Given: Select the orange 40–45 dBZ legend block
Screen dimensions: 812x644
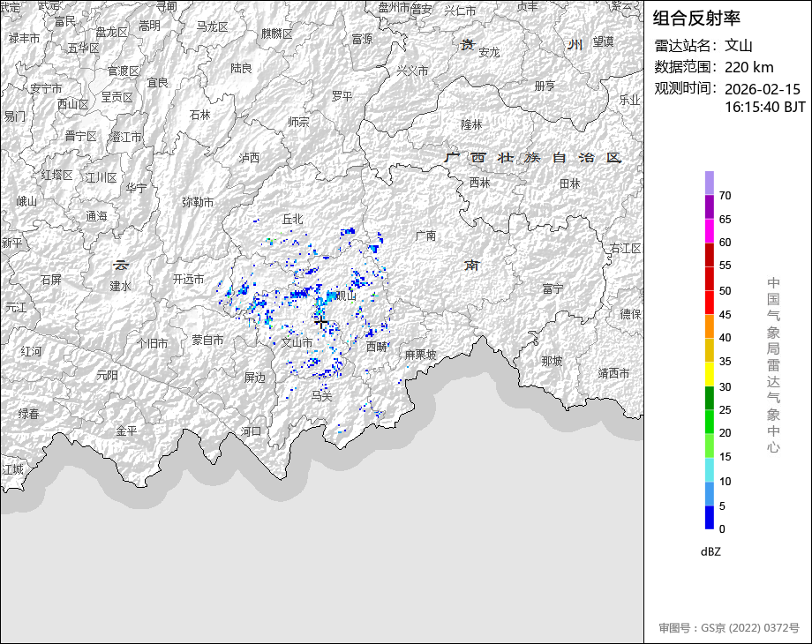Looking at the screenshot, I should click(x=710, y=326).
